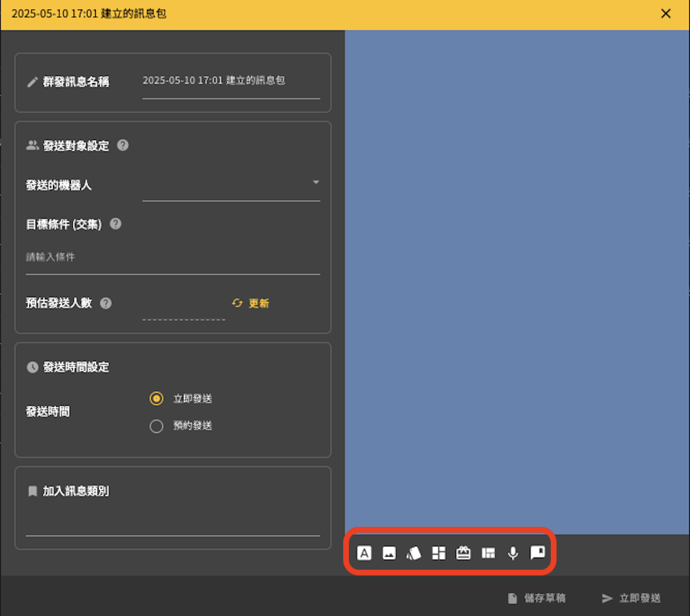This screenshot has height=616, width=690.
Task: Open help for 目標條件 (交集)
Action: 116,224
